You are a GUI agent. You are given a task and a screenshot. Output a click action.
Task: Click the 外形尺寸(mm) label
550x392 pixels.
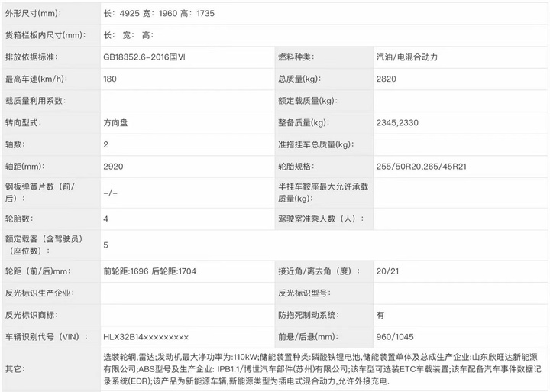[33, 13]
